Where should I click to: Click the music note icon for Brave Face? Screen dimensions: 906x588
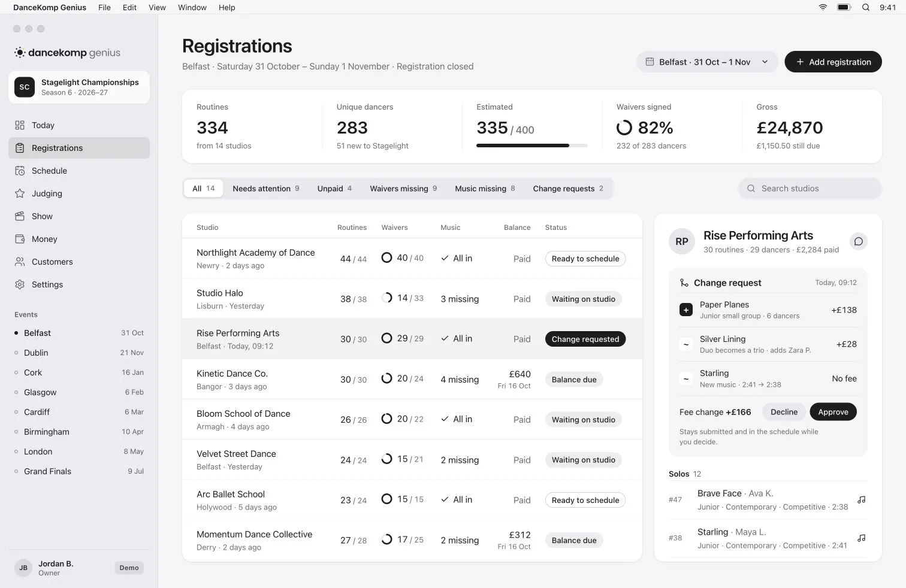[862, 499]
